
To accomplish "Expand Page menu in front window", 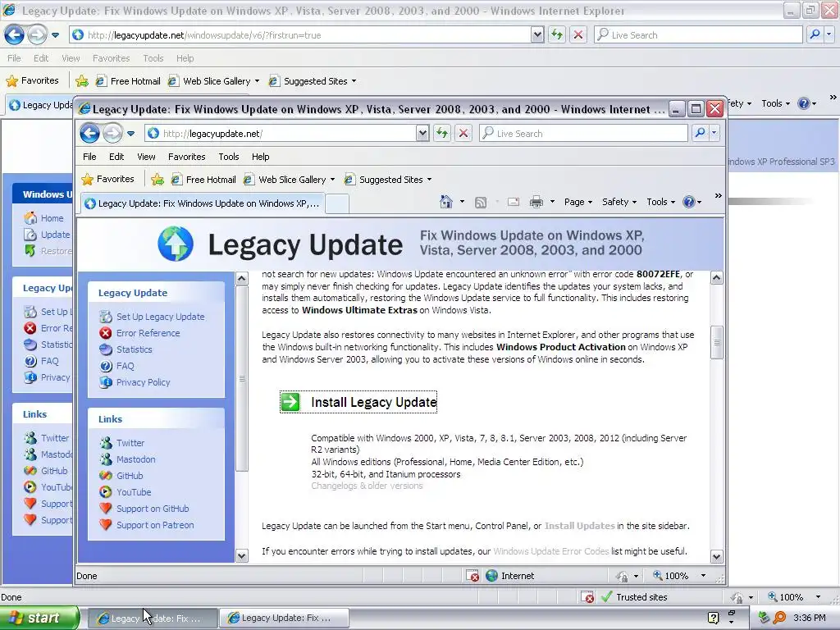I will 578,202.
